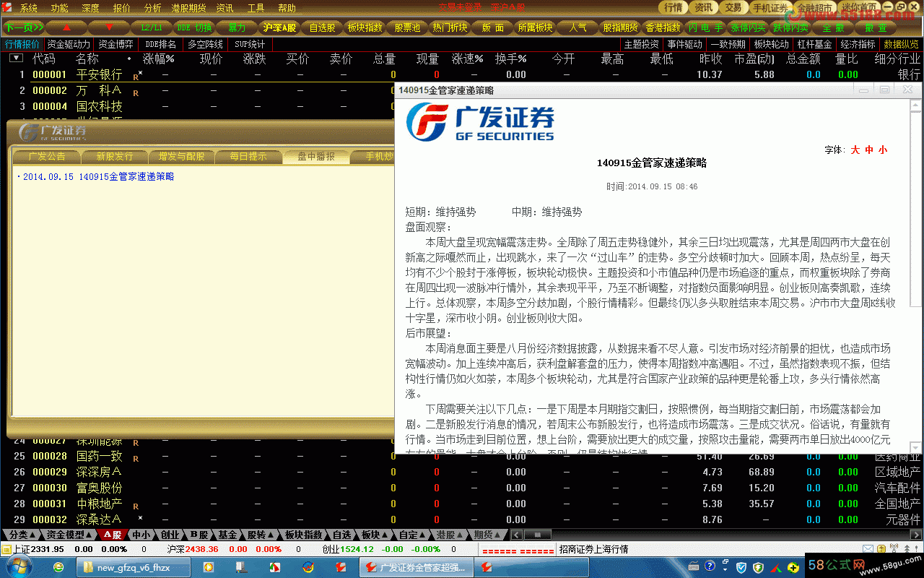
Task: Select the 中小 bottom tab
Action: pos(141,535)
